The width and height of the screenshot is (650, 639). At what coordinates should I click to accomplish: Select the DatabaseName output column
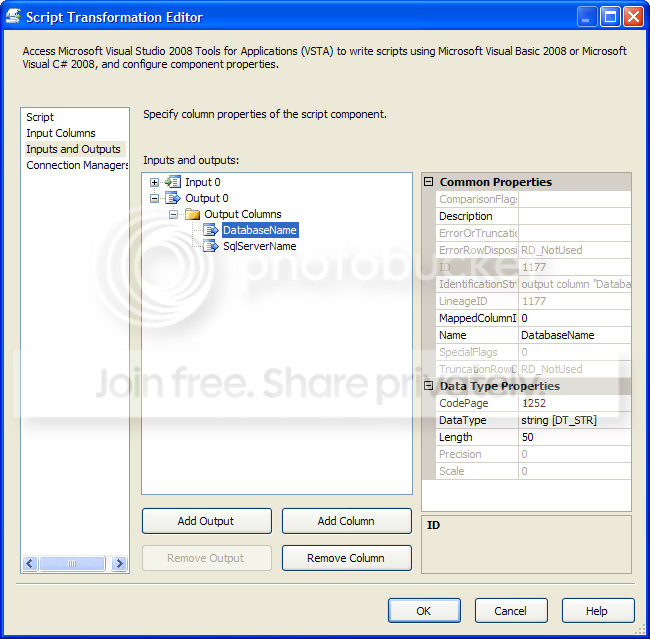[x=260, y=230]
